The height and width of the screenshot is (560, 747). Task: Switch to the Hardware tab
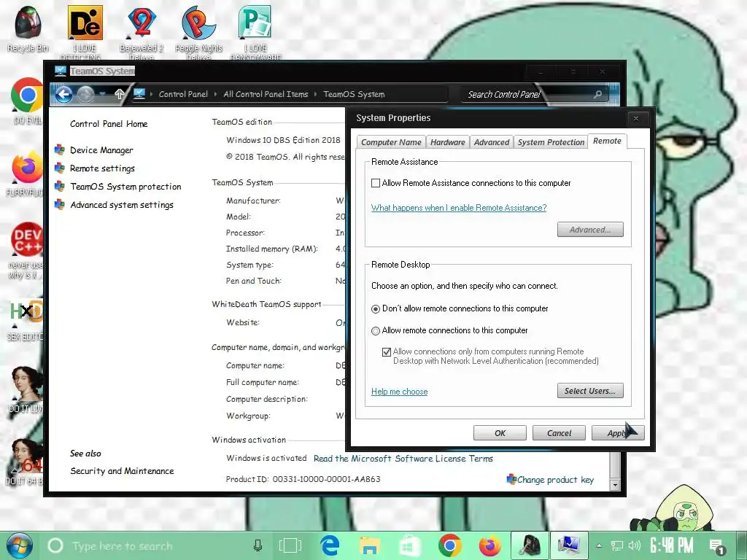point(447,142)
